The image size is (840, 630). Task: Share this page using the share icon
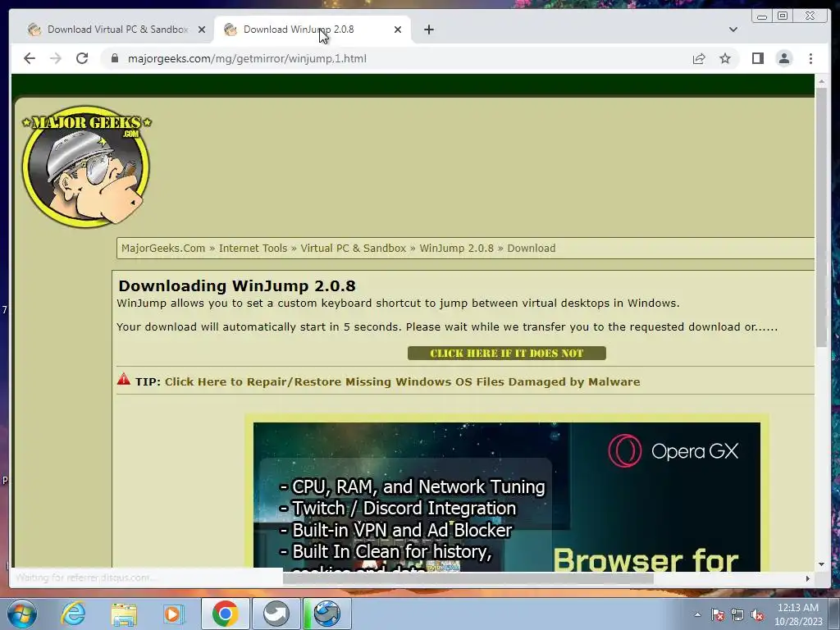699,58
